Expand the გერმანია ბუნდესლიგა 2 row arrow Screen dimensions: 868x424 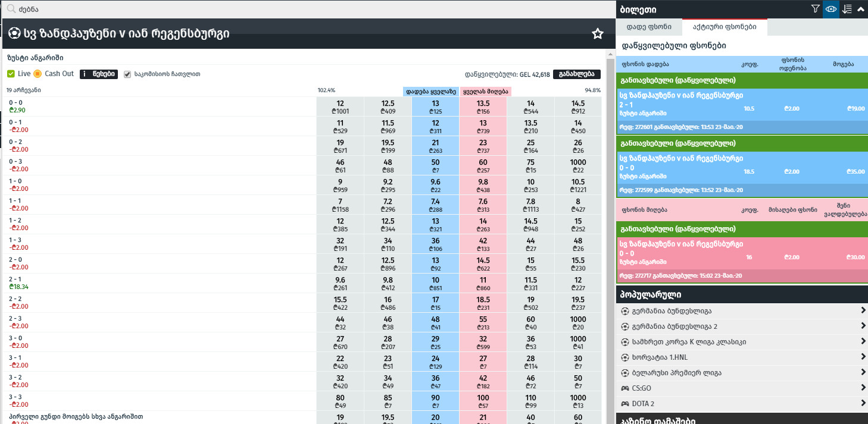(862, 326)
